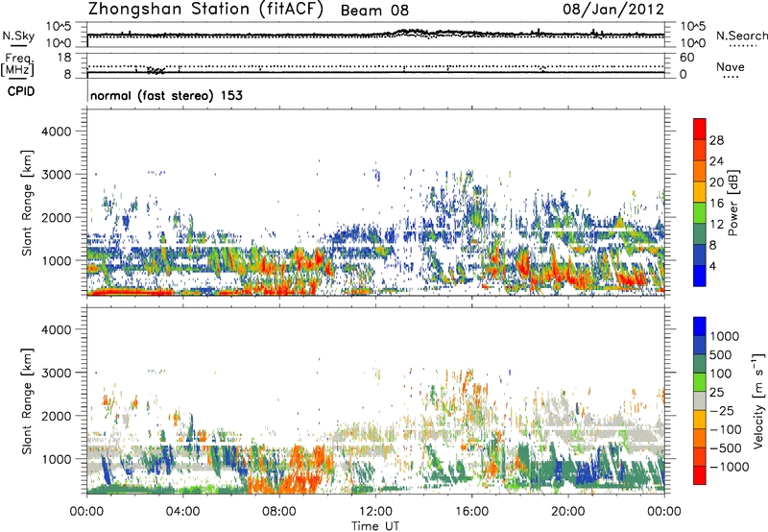Click the date '08/Jan/2012'

point(613,10)
